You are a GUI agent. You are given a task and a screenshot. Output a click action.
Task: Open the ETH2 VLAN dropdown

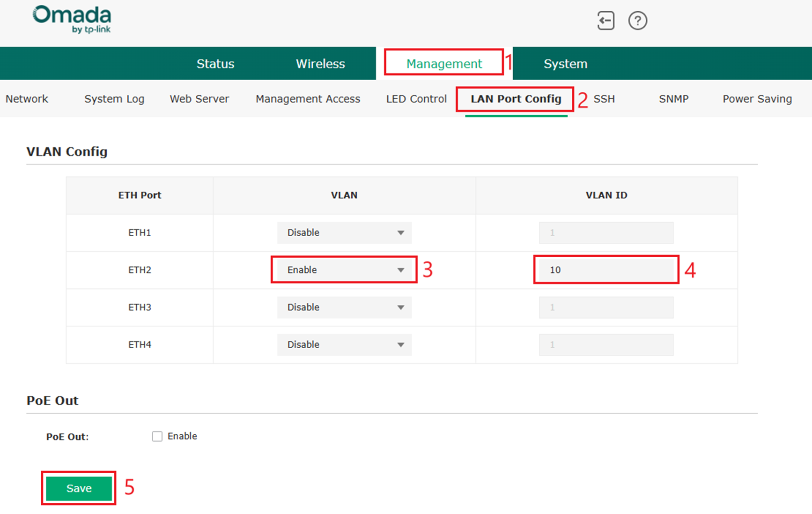pos(344,270)
